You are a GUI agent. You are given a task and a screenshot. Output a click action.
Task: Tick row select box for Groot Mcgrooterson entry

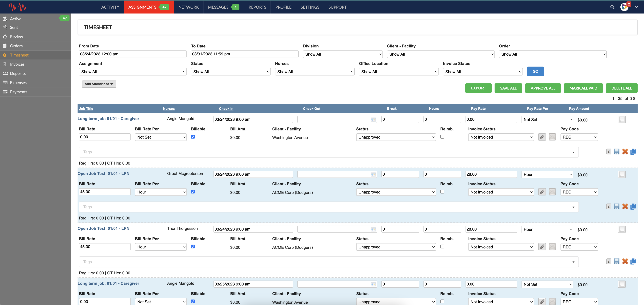point(622,174)
